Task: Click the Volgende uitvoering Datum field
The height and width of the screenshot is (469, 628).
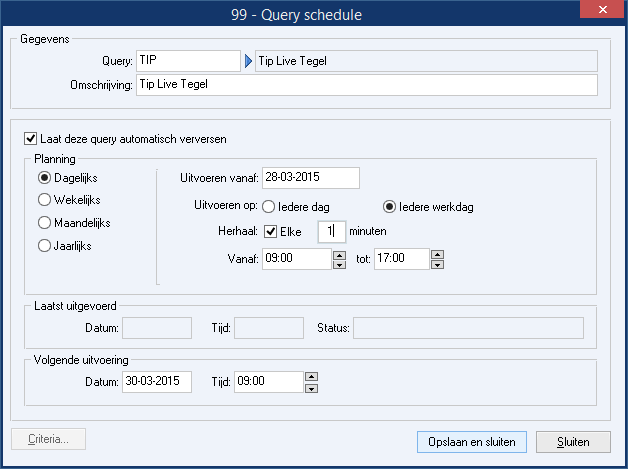Action: pos(157,382)
